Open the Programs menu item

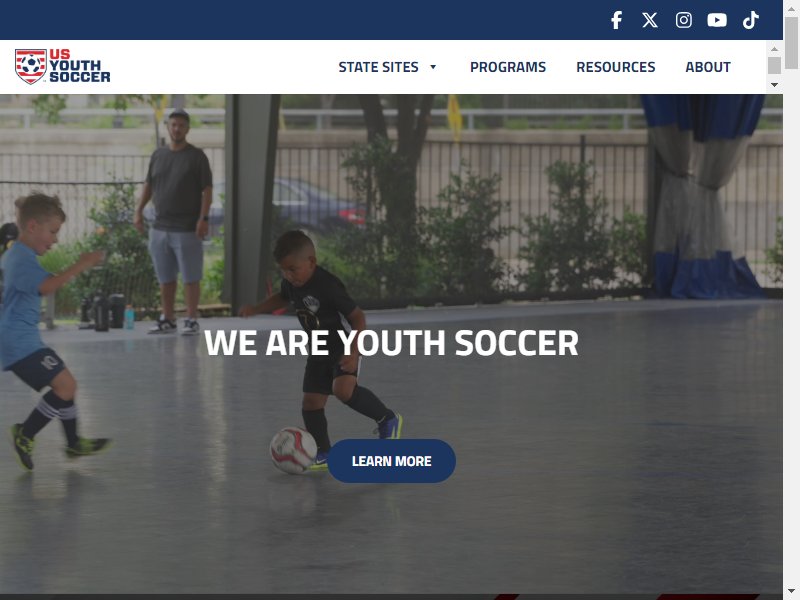click(508, 67)
